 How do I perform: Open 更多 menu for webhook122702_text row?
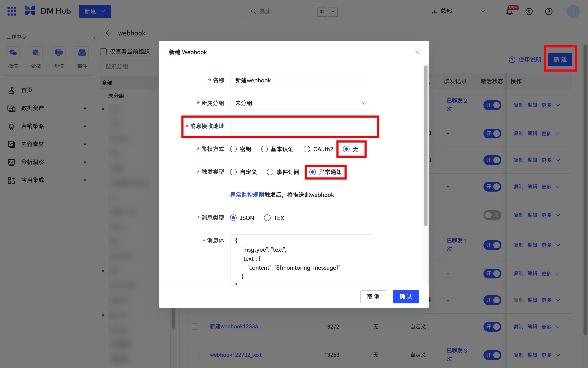pos(551,355)
